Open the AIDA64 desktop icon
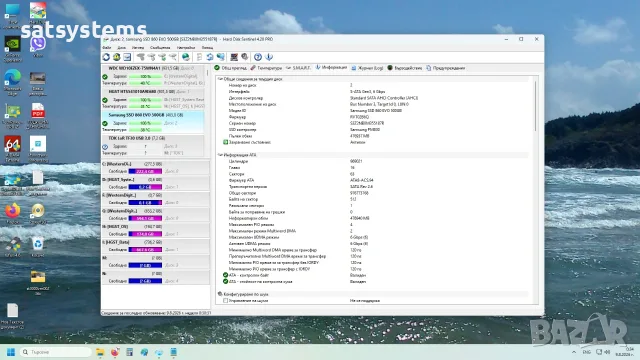 [x=13, y=144]
